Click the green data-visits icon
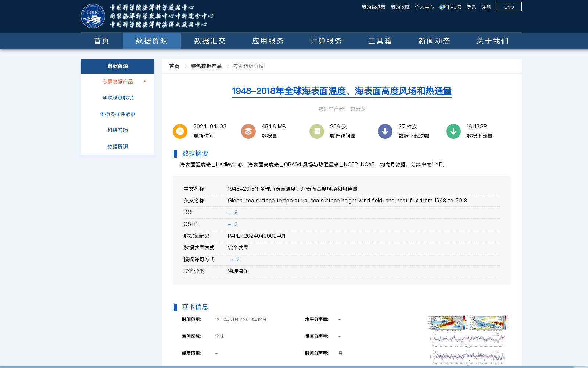 [317, 131]
